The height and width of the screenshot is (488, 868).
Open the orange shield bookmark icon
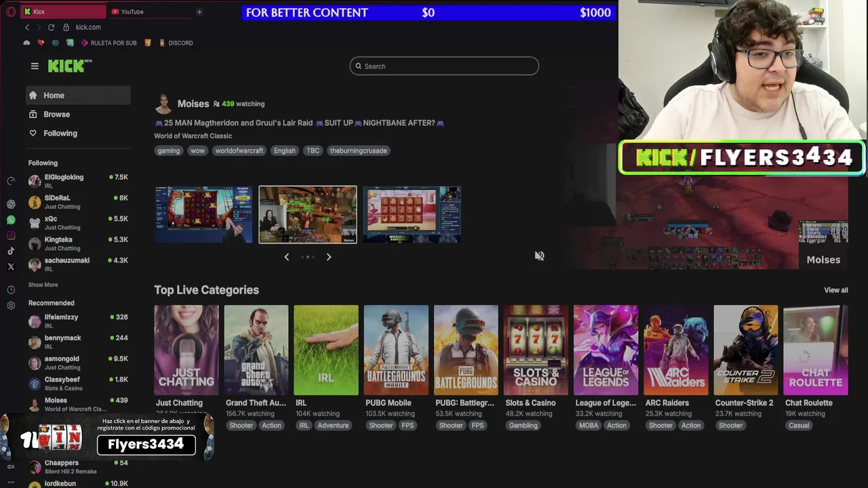coord(148,43)
